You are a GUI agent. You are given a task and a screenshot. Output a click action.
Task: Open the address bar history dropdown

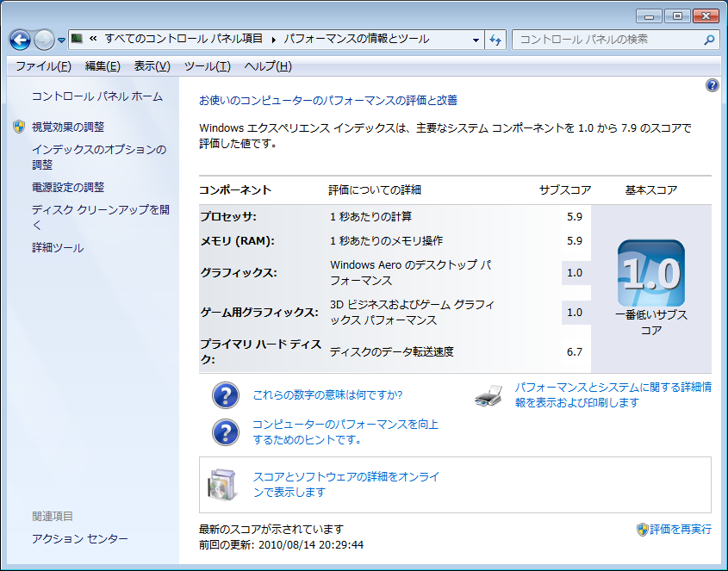(x=476, y=40)
